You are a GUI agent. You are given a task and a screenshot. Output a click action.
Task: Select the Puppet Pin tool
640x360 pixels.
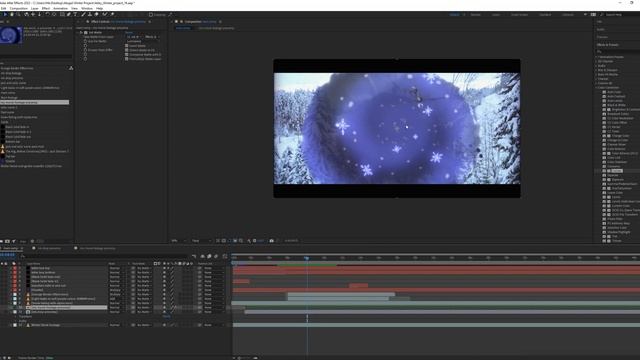pos(112,14)
